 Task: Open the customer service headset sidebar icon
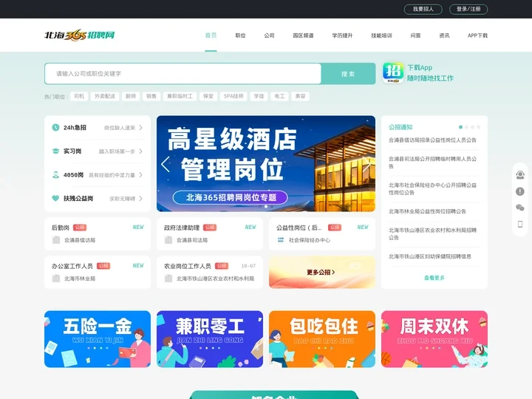[x=519, y=174]
